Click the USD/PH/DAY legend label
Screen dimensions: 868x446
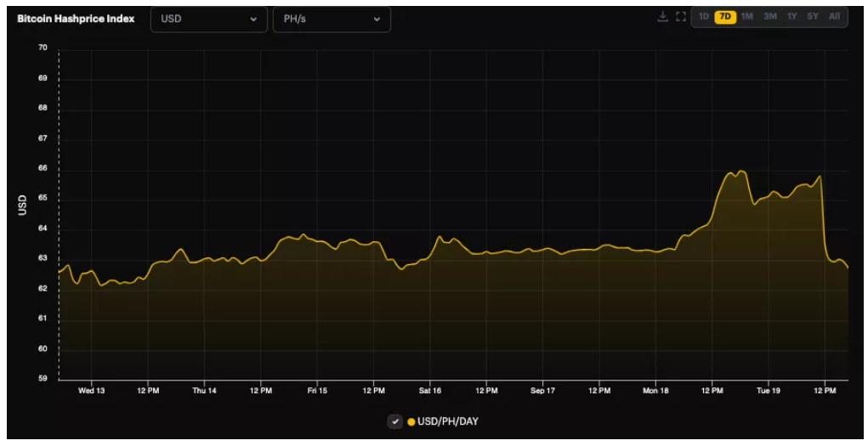coord(447,422)
